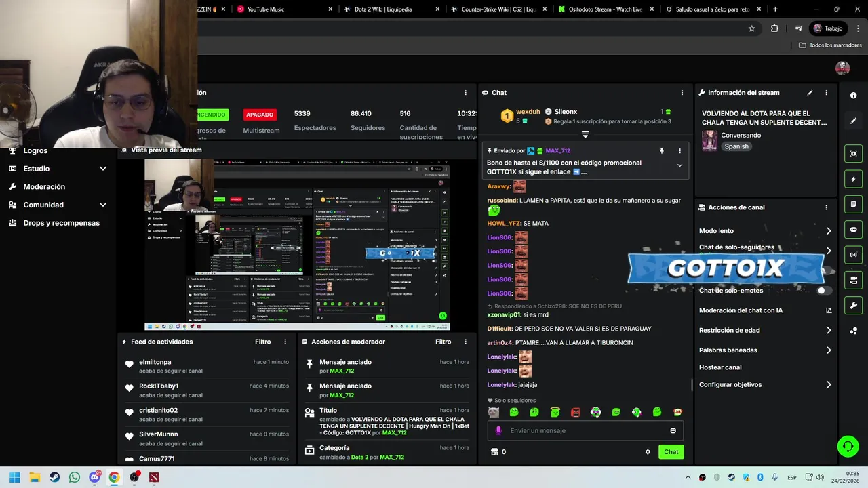868x488 pixels.
Task: Collapse the chat leaderboard arrow
Action: [x=585, y=134]
